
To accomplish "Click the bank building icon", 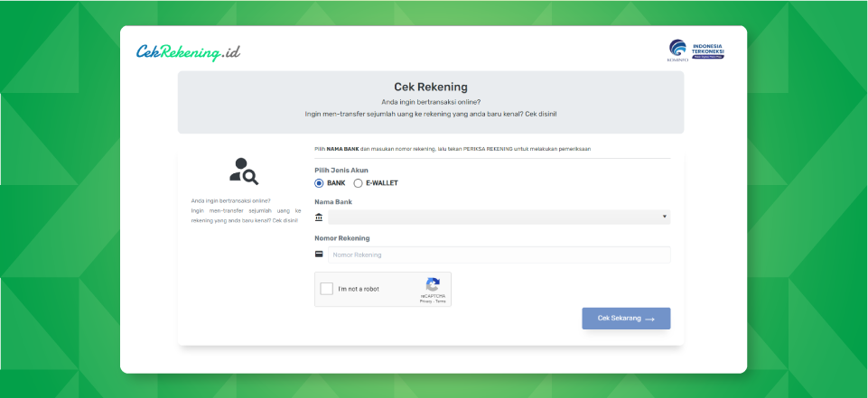I will [319, 218].
